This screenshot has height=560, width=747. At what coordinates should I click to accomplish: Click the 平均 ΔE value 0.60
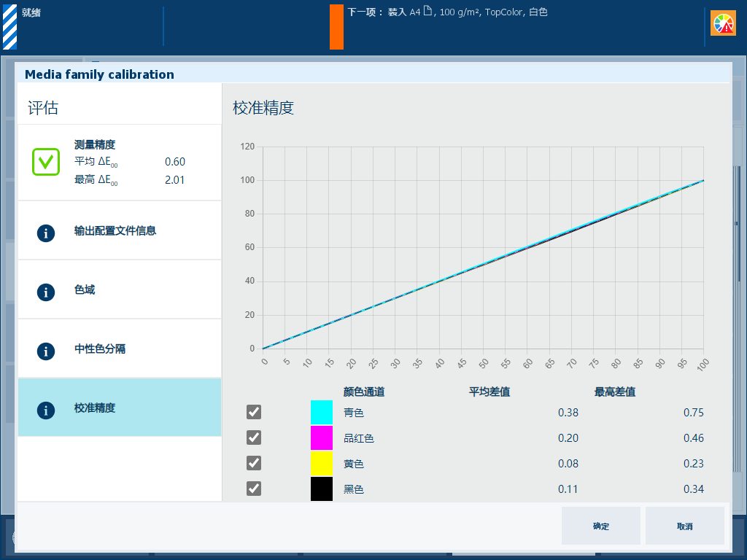175,162
